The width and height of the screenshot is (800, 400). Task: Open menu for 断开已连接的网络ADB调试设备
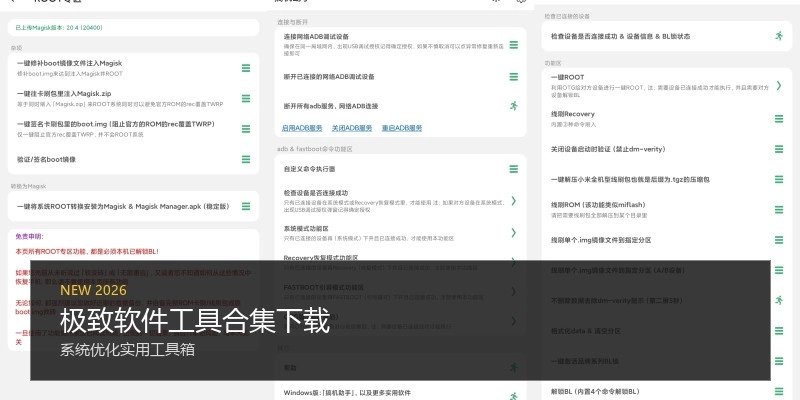click(x=514, y=77)
